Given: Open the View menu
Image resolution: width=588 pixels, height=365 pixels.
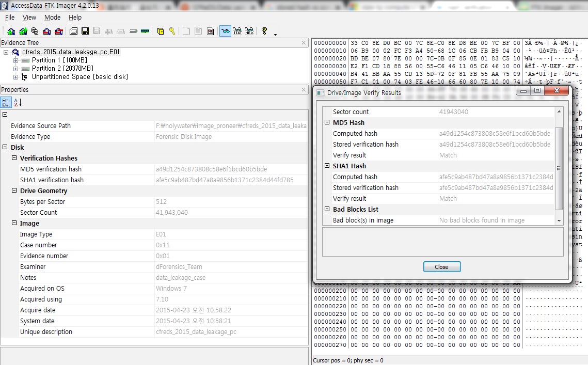Looking at the screenshot, I should pos(29,17).
